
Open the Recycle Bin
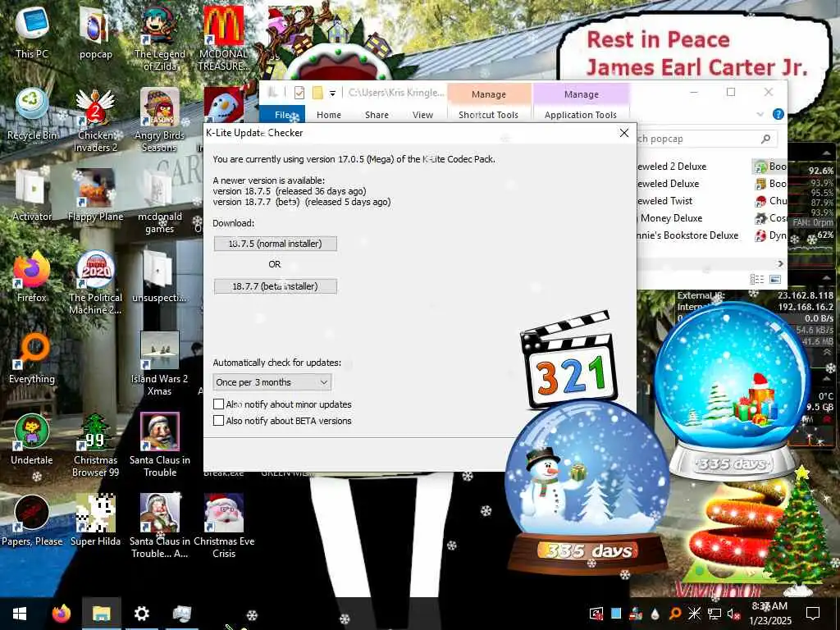tap(32, 114)
